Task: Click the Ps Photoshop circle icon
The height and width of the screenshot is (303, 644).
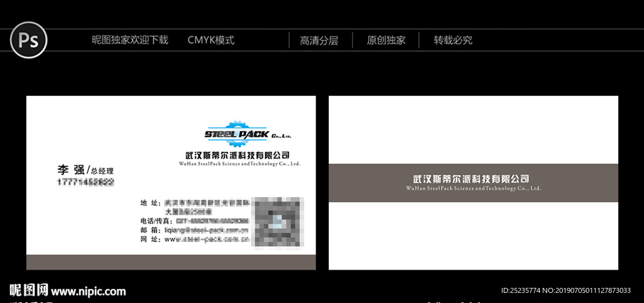Action: [28, 40]
